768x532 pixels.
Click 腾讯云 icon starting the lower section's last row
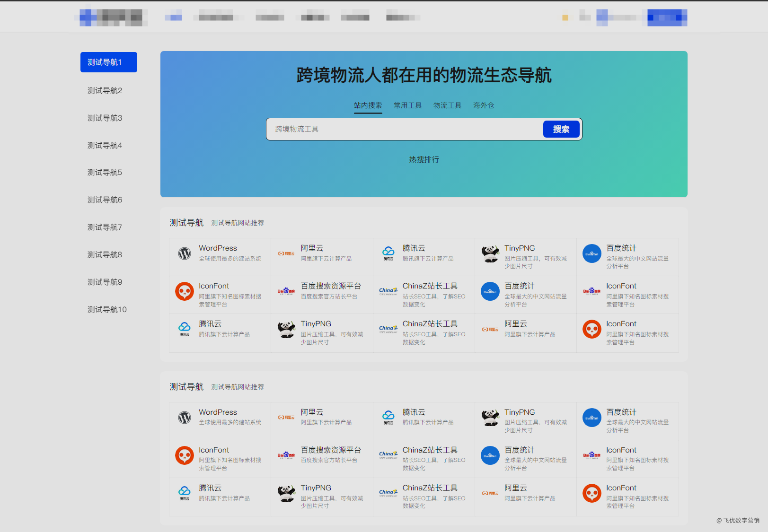tap(185, 493)
